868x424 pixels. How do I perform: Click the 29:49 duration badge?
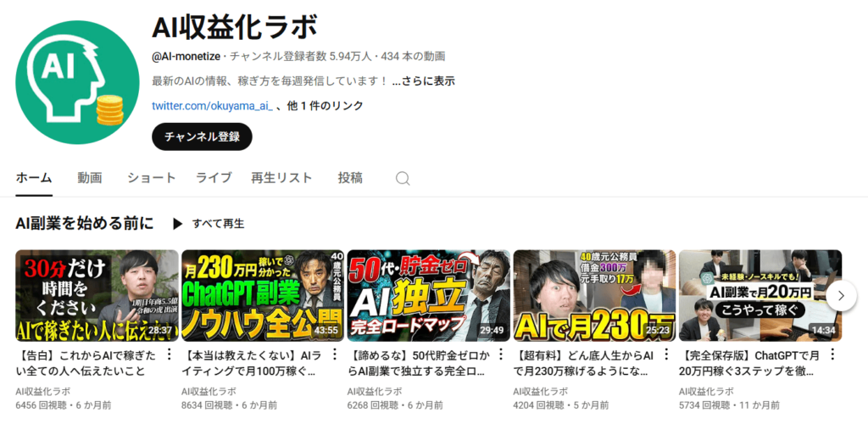pyautogui.click(x=492, y=331)
